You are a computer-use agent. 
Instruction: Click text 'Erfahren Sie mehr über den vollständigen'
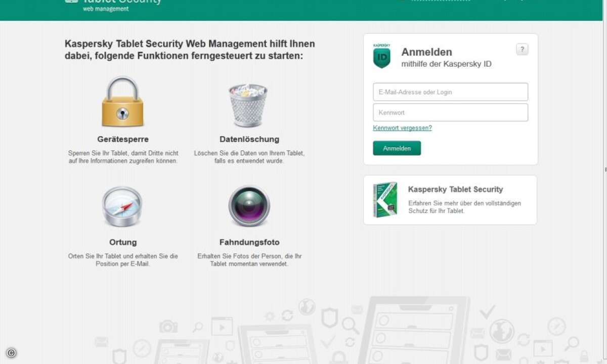(x=464, y=203)
